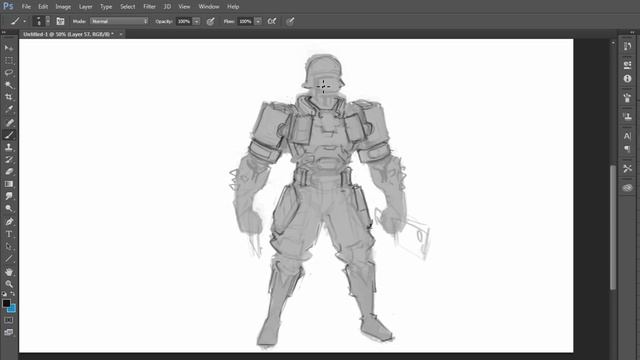Select the Rectangular Marquee tool
This screenshot has width=640, height=360.
click(x=9, y=60)
